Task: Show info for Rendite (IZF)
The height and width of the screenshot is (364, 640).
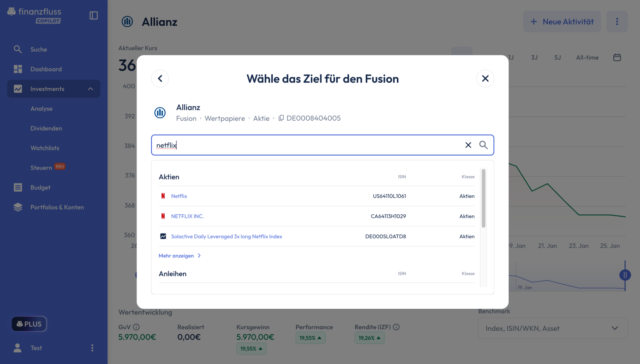Action: 396,327
